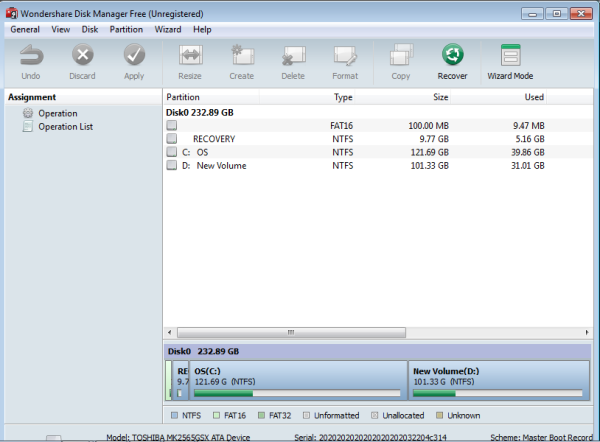Click the Copy partition icon
600x442 pixels.
401,58
